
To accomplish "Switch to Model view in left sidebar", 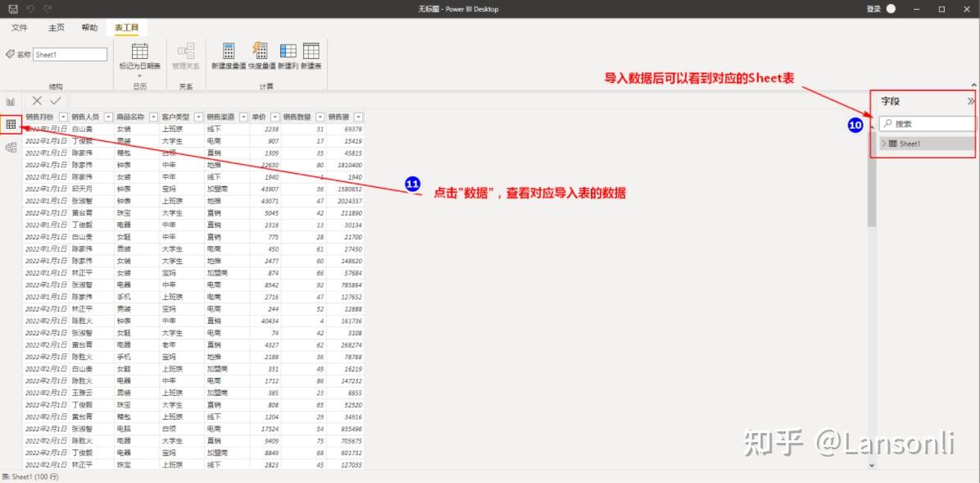I will [x=11, y=148].
